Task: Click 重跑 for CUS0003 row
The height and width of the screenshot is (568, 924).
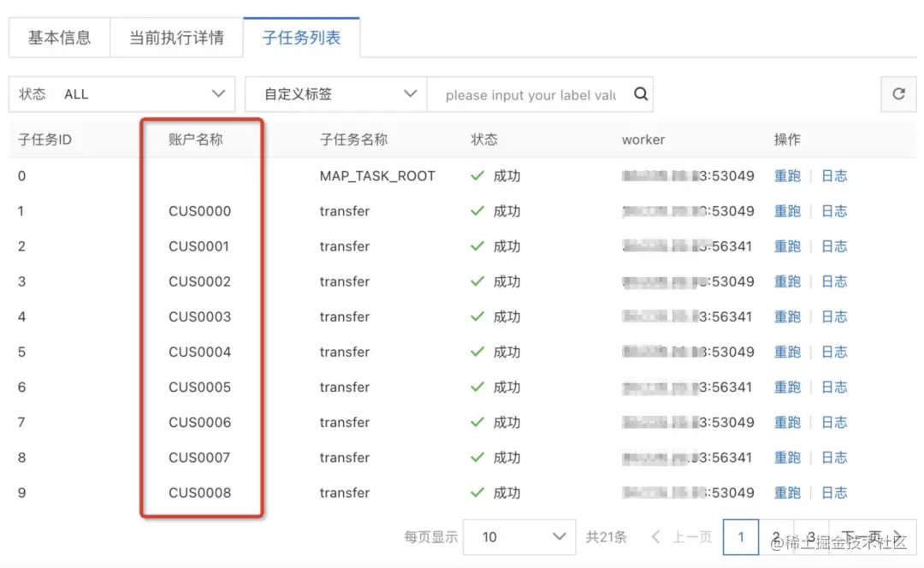Action: pos(787,317)
